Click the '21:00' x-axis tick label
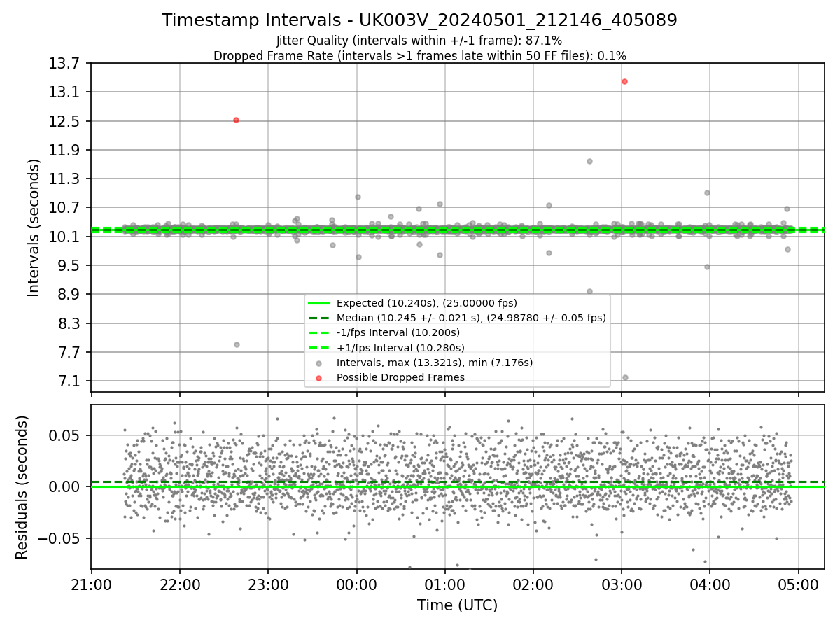 click(92, 584)
